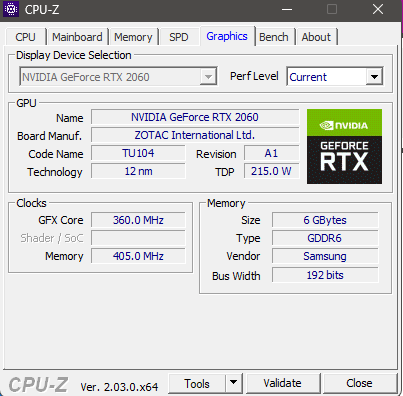The image size is (403, 396).
Task: Go to the Memory tab
Action: click(133, 37)
